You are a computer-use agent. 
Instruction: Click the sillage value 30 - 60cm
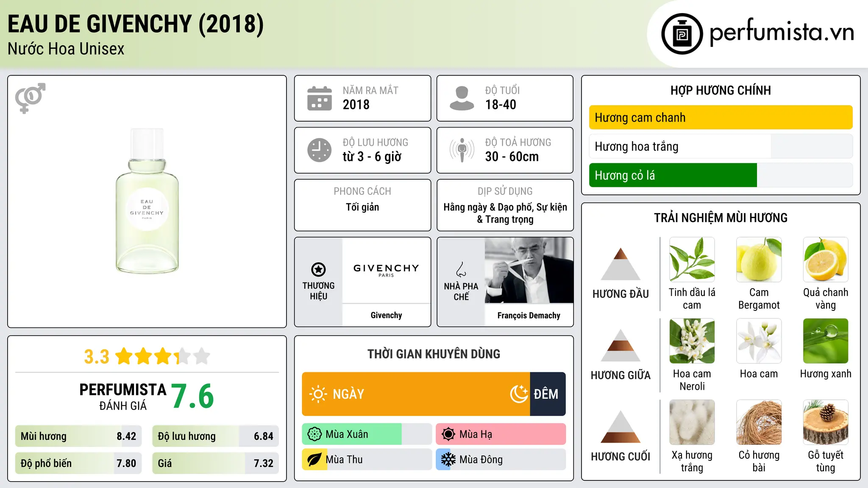[512, 157]
